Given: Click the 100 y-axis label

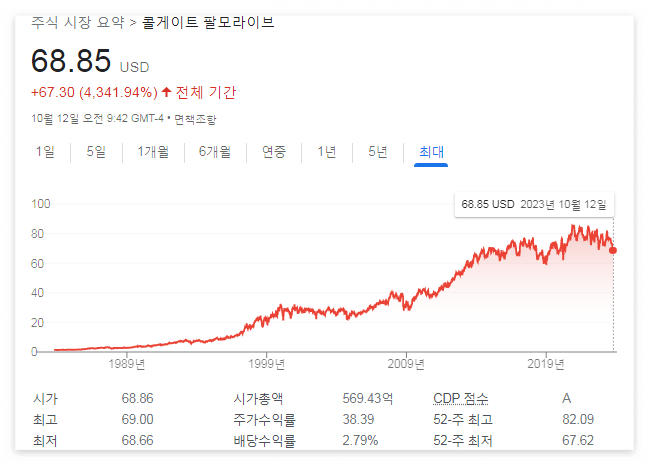Looking at the screenshot, I should tap(41, 204).
